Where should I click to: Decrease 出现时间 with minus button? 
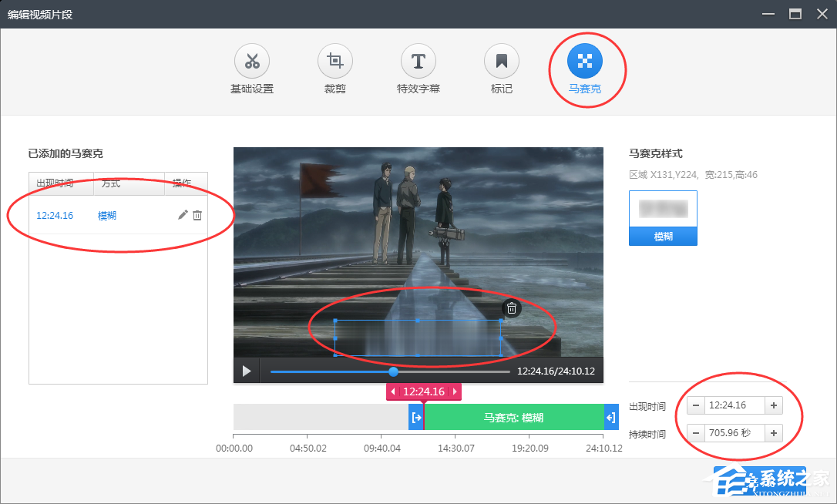tap(696, 405)
